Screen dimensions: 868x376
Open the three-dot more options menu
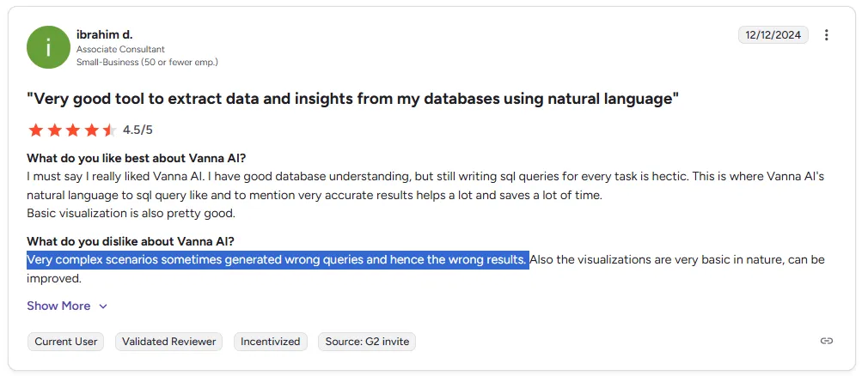point(827,35)
